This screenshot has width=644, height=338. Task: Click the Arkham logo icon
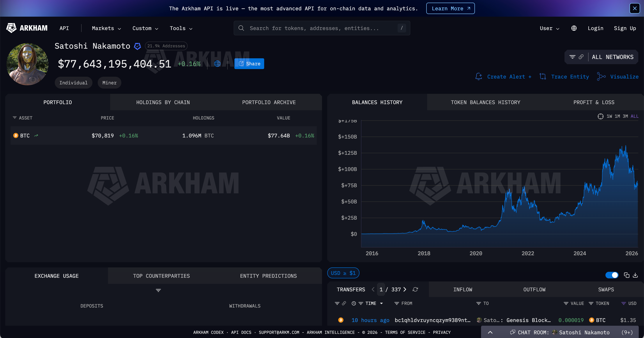(x=11, y=28)
